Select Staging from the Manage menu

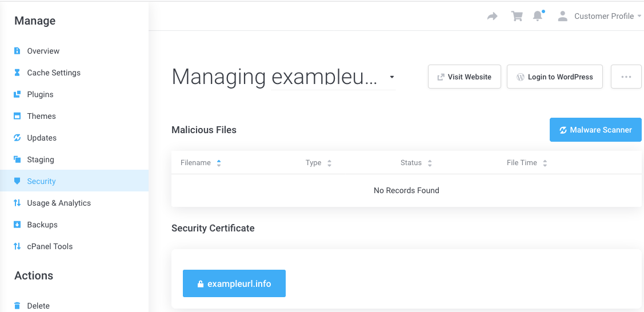tap(41, 159)
